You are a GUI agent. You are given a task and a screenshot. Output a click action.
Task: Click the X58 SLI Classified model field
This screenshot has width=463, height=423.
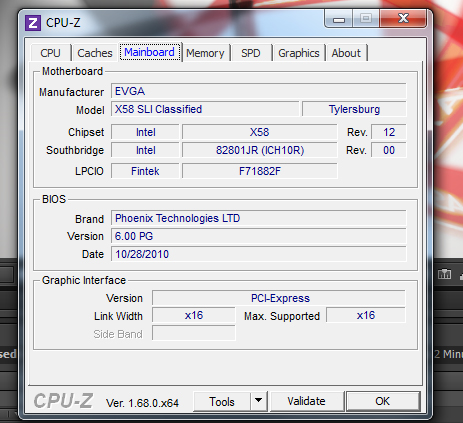click(x=205, y=109)
